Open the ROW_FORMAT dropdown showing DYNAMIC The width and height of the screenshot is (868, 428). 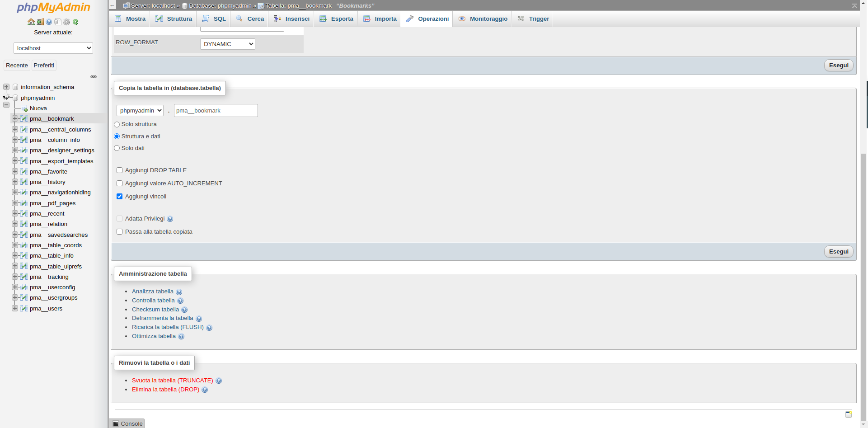[x=227, y=44]
